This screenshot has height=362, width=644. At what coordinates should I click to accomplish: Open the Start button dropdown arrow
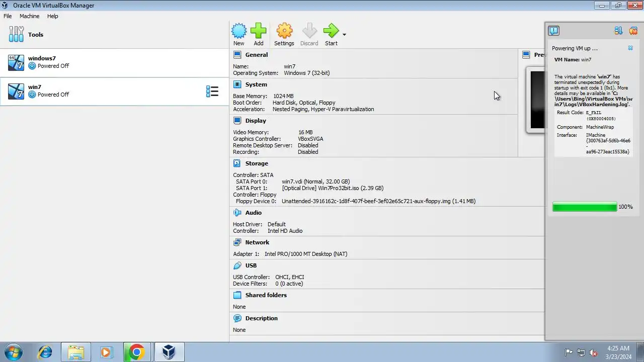pos(344,35)
